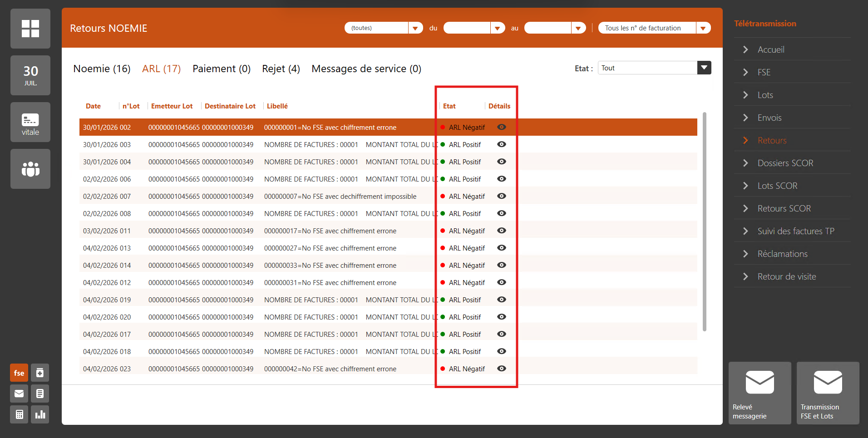Screen dimensions: 868x438
Task: Select row dated 03/02/2026 lot 011
Action: (388, 231)
